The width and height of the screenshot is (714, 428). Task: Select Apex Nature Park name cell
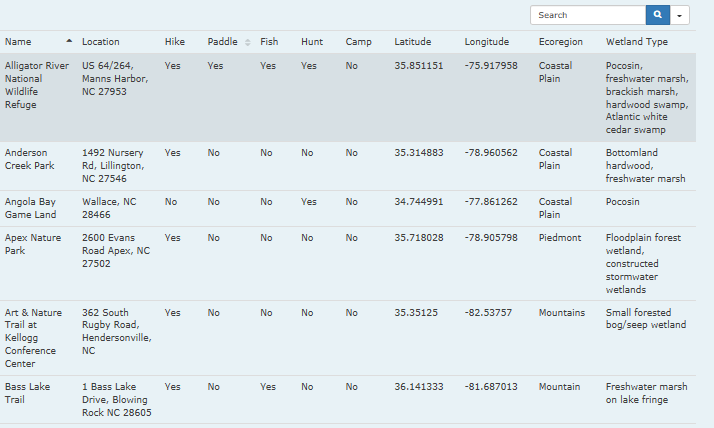[33, 244]
